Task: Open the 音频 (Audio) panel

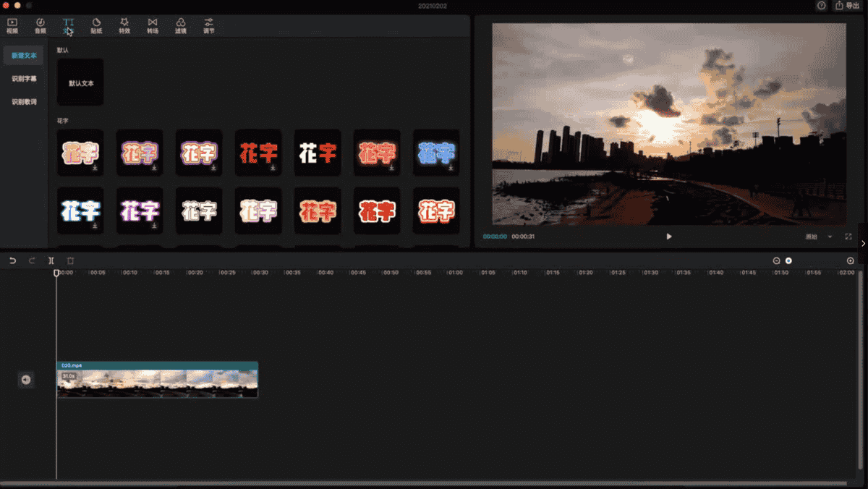Action: pos(41,26)
